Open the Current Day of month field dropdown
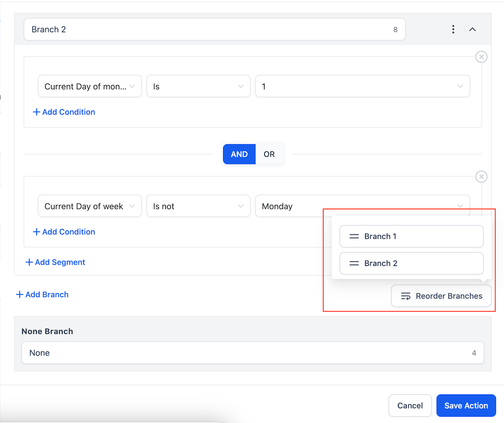This screenshot has height=423, width=504. (90, 86)
